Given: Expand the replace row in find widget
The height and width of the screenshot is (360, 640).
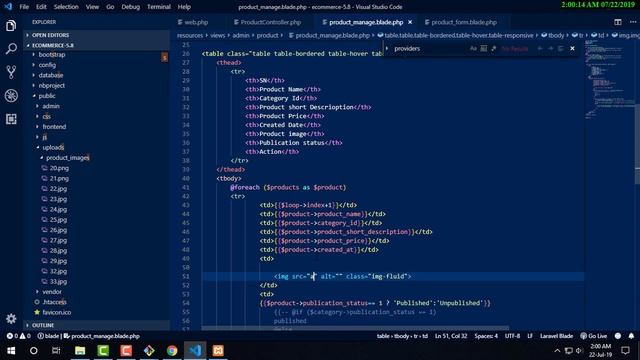Looking at the screenshot, I should click(387, 48).
